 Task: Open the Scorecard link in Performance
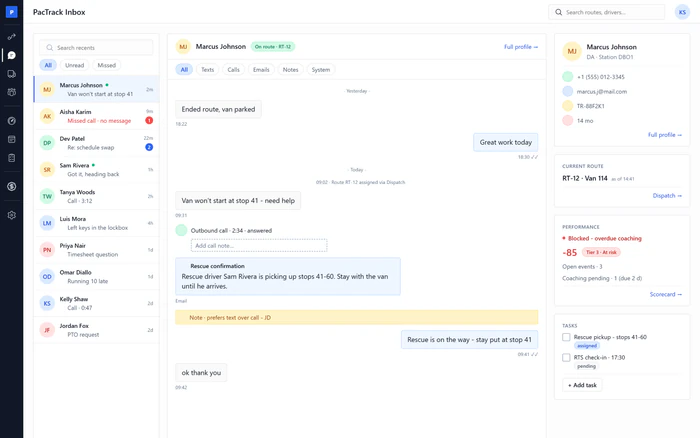pyautogui.click(x=666, y=294)
